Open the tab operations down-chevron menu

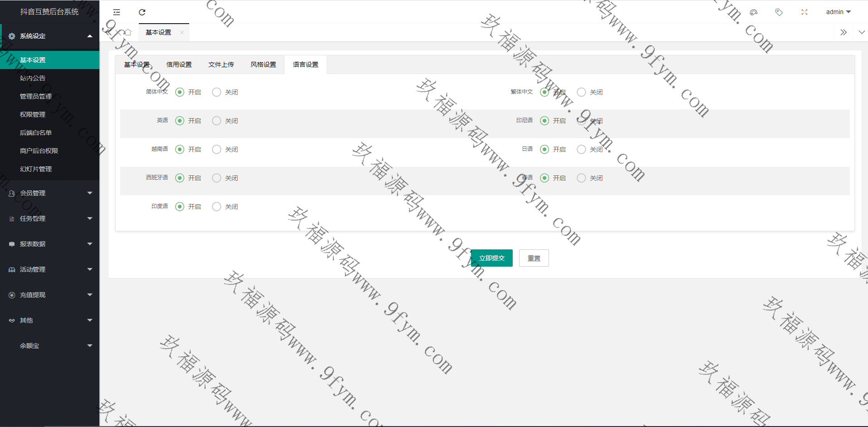coord(861,32)
